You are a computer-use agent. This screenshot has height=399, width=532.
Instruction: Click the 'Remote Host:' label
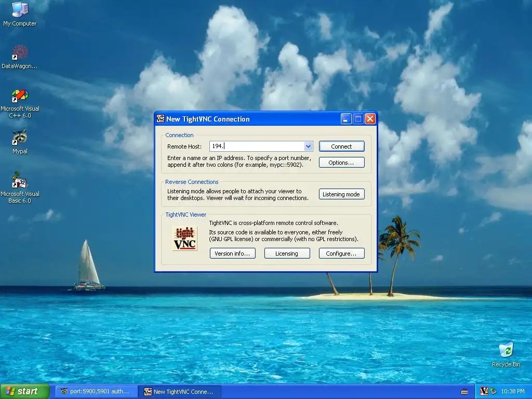184,147
